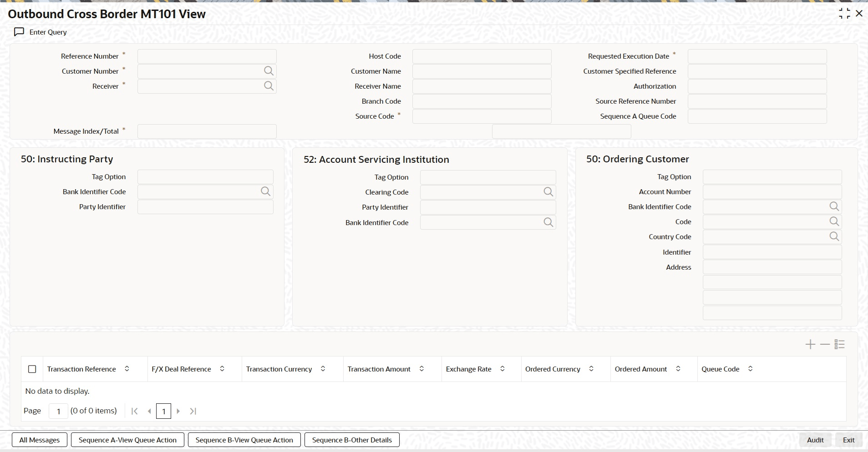Open All Messages

tap(40, 440)
